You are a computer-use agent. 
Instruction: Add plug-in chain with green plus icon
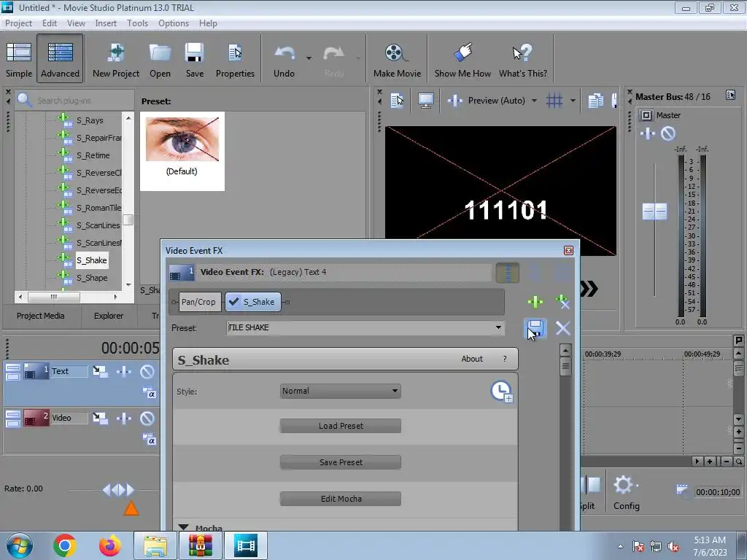(535, 301)
